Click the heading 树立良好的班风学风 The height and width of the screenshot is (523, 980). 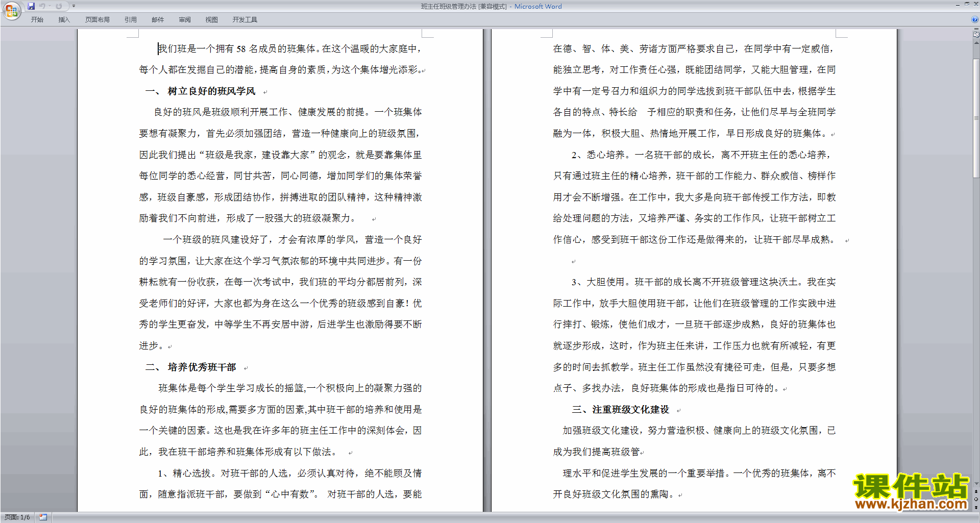pyautogui.click(x=211, y=91)
